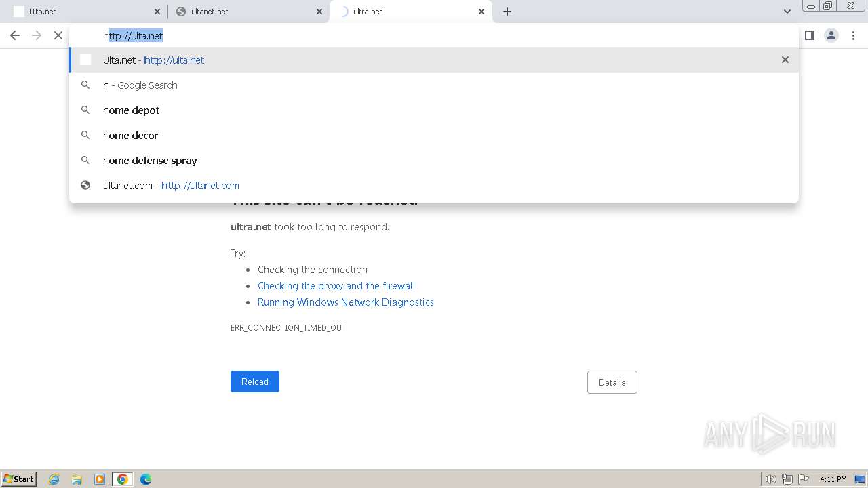868x488 pixels.
Task: Go back with the browser back arrow
Action: [x=15, y=35]
